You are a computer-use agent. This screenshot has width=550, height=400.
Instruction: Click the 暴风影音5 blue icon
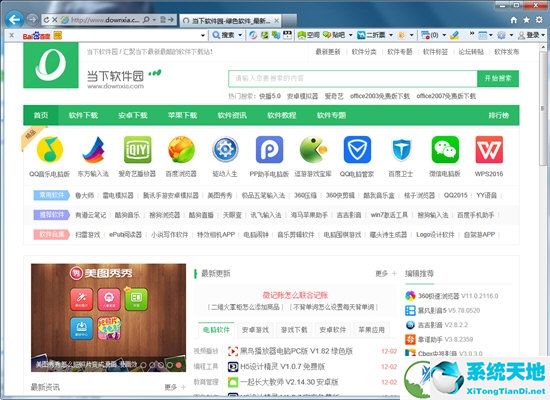coord(410,311)
